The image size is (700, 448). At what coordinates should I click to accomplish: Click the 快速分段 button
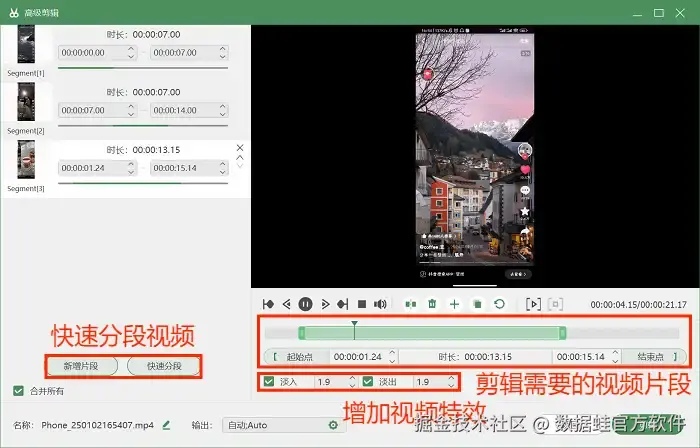[x=164, y=366]
